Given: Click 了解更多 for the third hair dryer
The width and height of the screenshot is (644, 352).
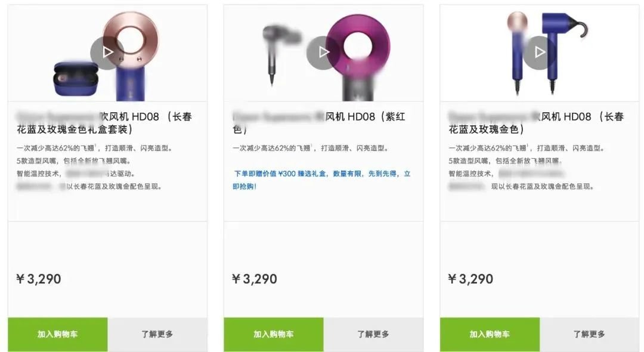Looking at the screenshot, I should click(589, 334).
